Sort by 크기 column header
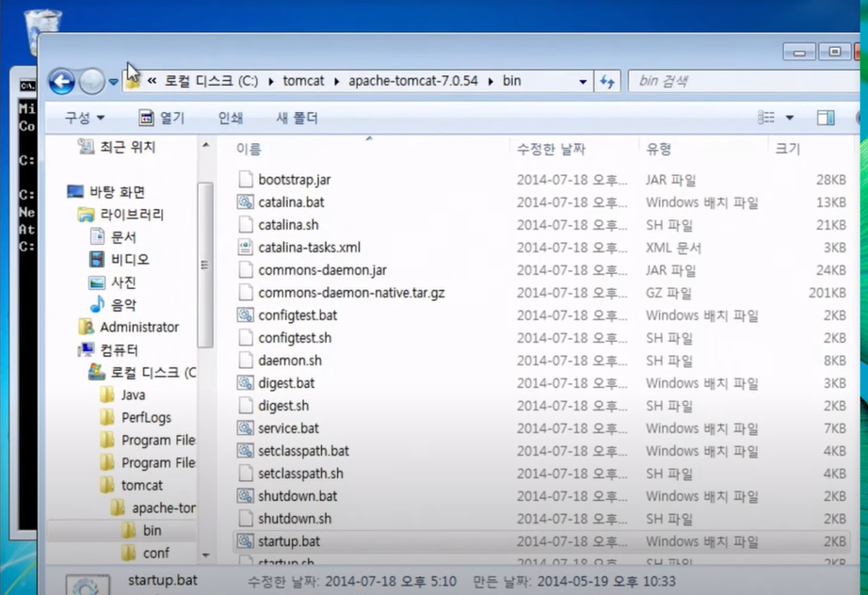The width and height of the screenshot is (868, 595). tap(788, 149)
